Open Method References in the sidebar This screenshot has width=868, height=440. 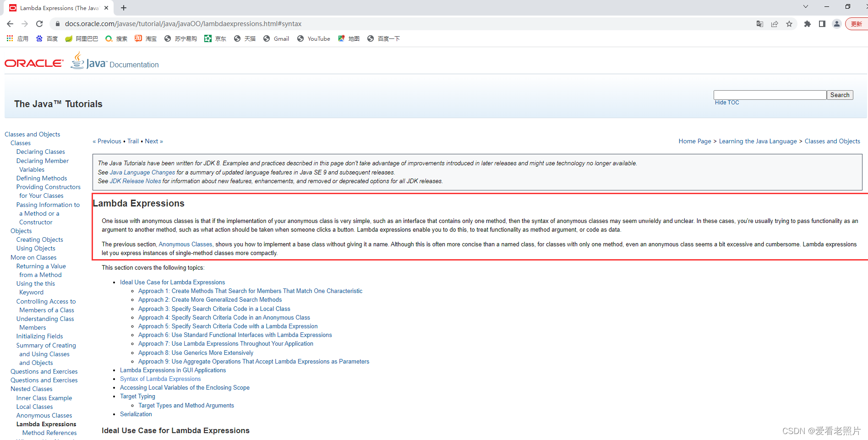pos(49,433)
